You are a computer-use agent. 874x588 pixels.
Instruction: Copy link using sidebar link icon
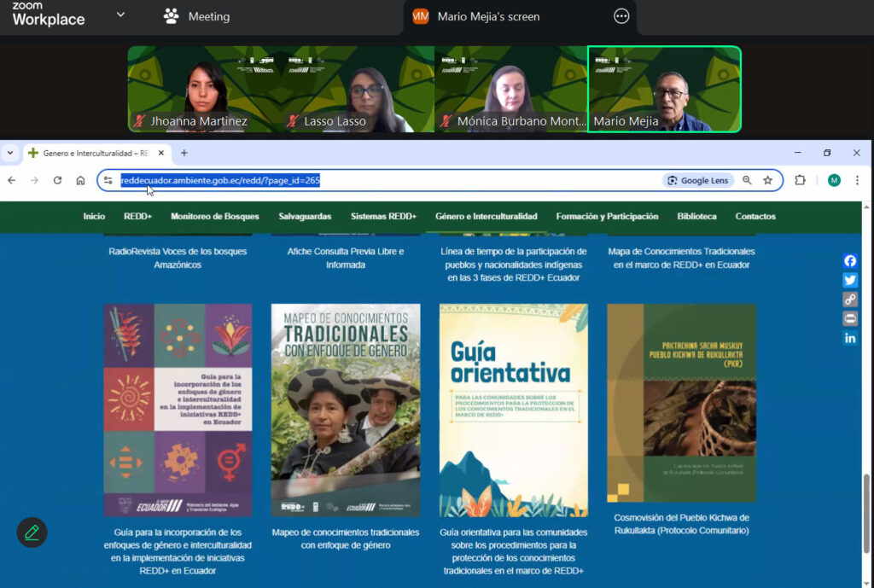click(850, 300)
